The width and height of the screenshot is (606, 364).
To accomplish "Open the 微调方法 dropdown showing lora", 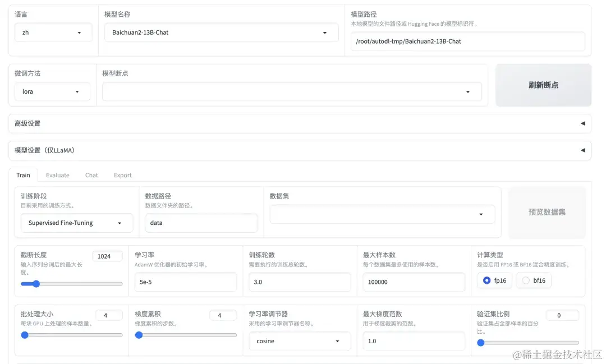I will pos(52,91).
